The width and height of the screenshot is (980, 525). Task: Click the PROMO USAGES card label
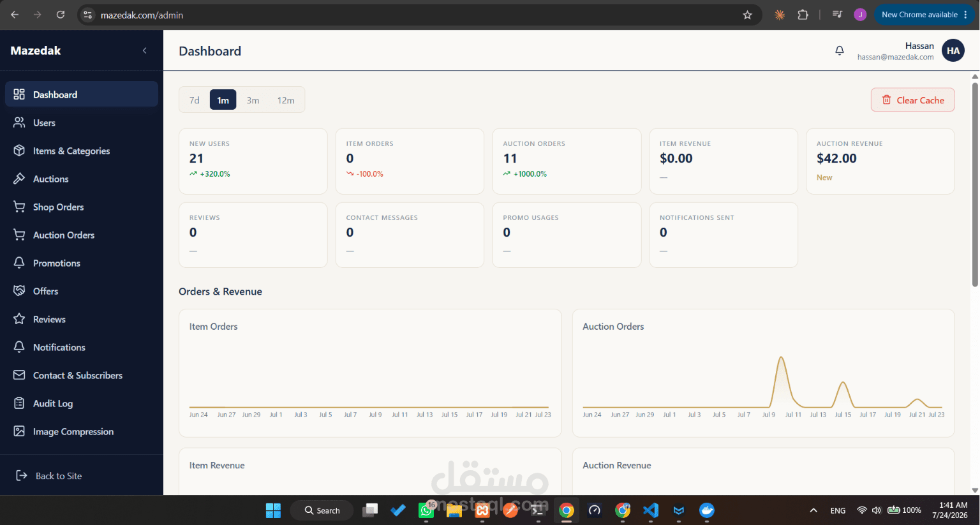click(x=530, y=218)
